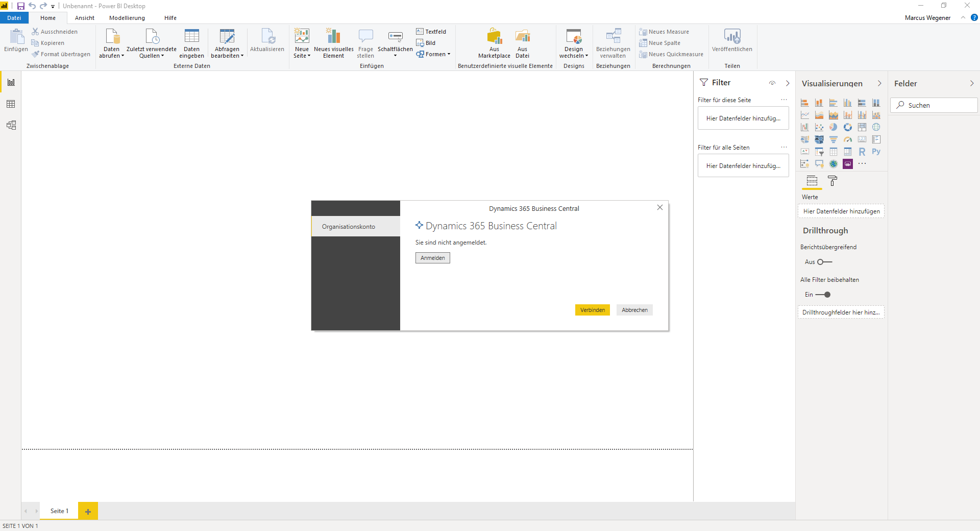
Task: Open the Modellierung ribbon tab
Action: click(x=127, y=18)
